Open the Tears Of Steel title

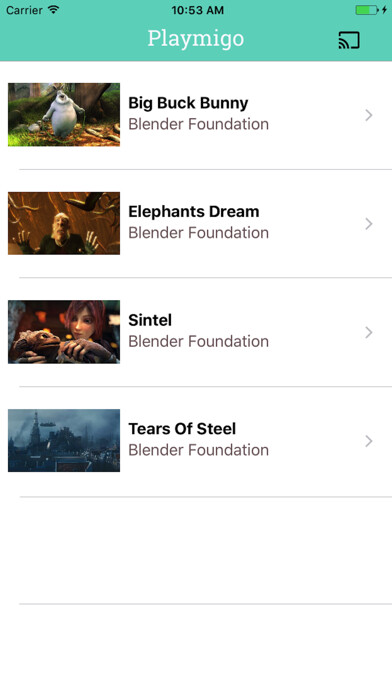(182, 429)
